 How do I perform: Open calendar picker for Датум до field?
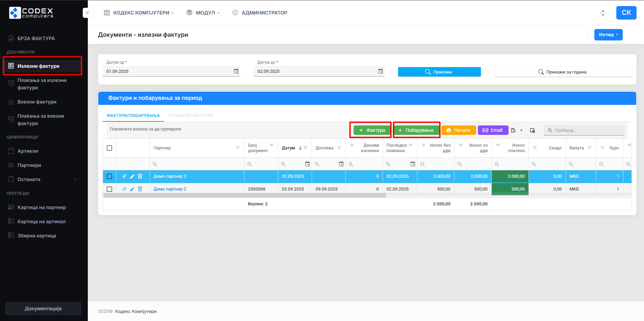click(380, 71)
